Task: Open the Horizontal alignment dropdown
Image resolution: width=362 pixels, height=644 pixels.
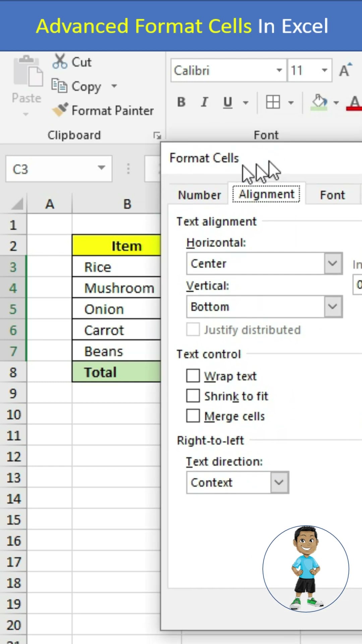Action: (x=333, y=263)
